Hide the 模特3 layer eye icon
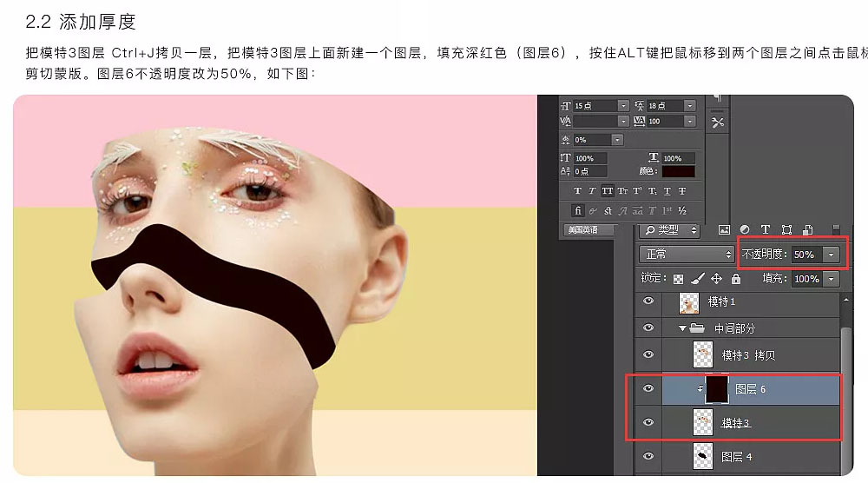 (x=648, y=422)
